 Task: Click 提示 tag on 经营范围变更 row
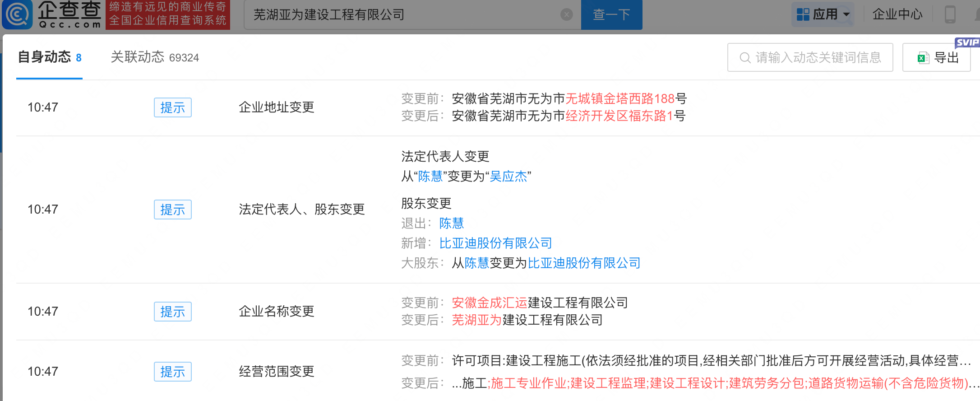coord(172,372)
